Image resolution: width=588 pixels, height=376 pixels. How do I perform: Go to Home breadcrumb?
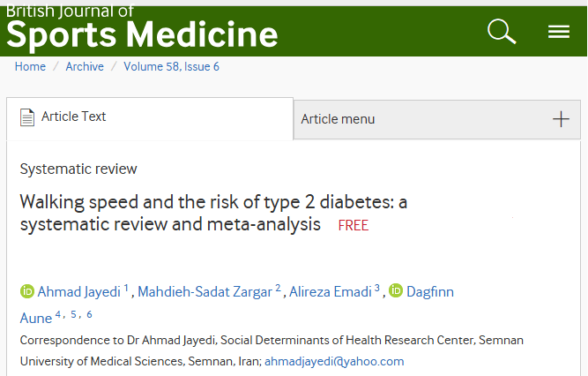pyautogui.click(x=30, y=66)
